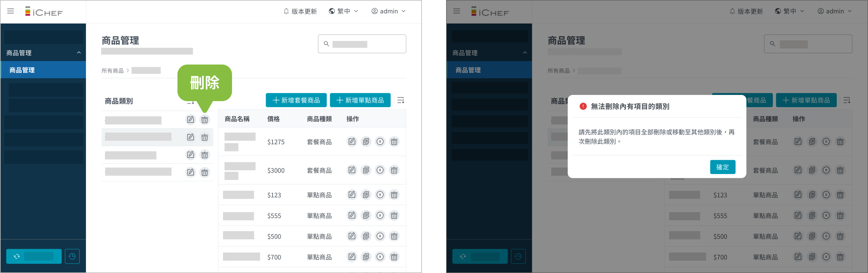Click 版本更新 bell in the undimmed header
This screenshot has width=868, height=273.
click(x=300, y=11)
